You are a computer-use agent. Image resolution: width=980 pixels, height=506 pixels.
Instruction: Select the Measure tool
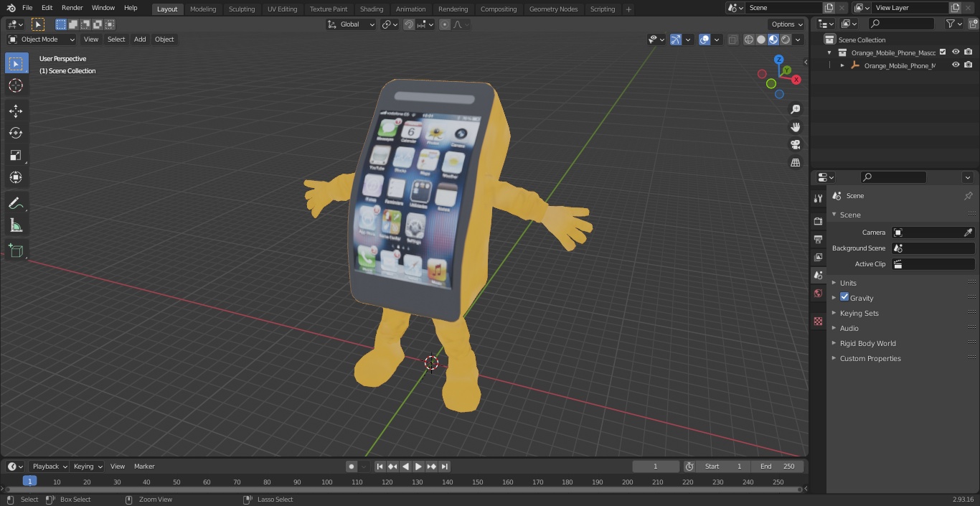[16, 226]
